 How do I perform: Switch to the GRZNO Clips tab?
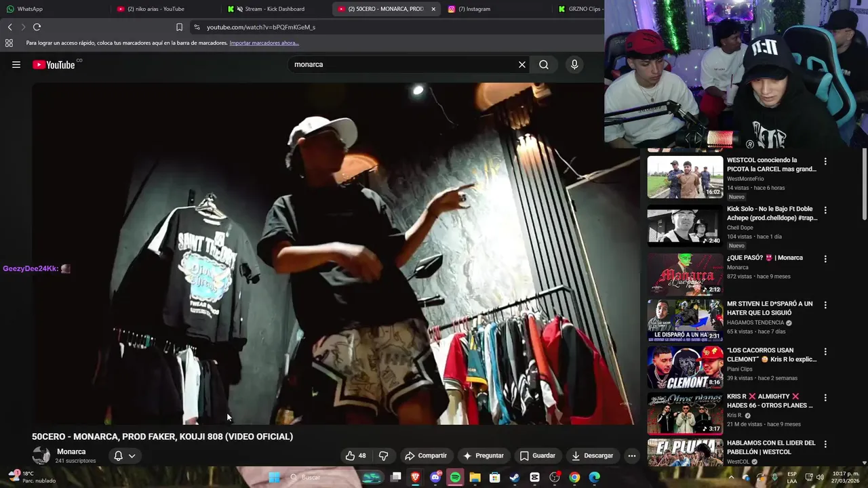[580, 9]
